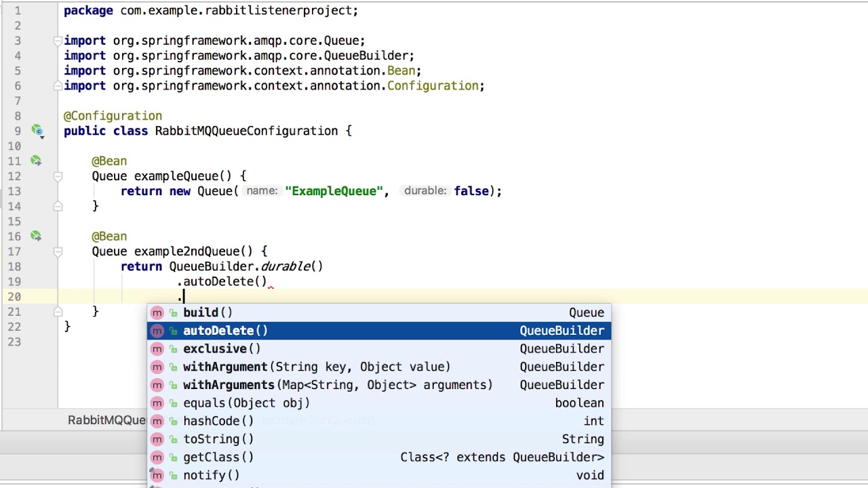Click the method icon beside exclusive()
The height and width of the screenshot is (488, 868).
pos(157,349)
